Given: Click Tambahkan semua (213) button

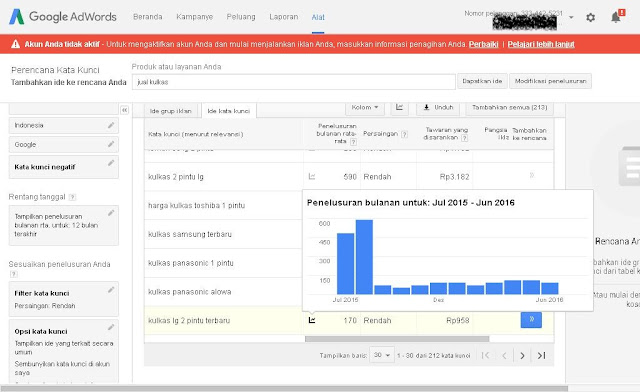Looking at the screenshot, I should [x=509, y=107].
